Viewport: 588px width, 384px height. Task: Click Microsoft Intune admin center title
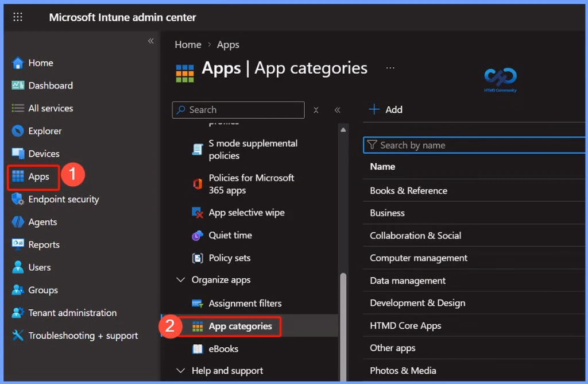pos(122,17)
